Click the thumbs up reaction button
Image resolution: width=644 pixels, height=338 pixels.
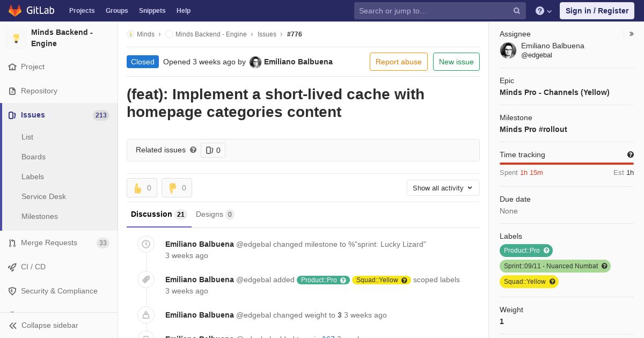pos(142,188)
